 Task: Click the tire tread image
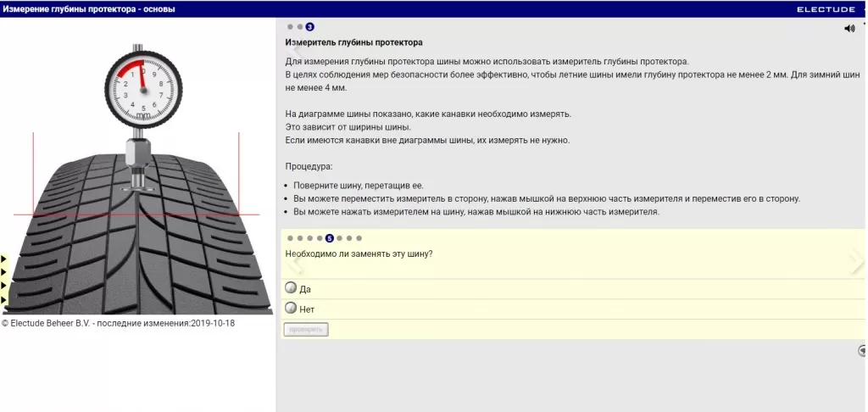(136, 234)
